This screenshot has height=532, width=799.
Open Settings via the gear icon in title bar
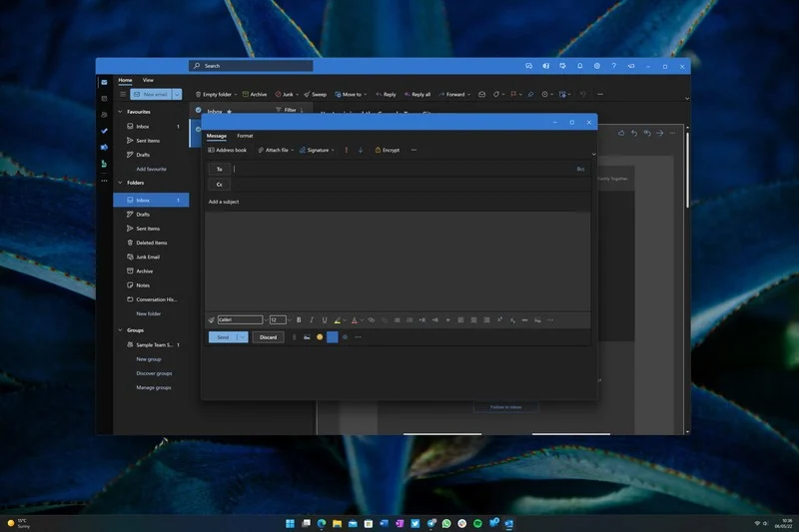596,66
